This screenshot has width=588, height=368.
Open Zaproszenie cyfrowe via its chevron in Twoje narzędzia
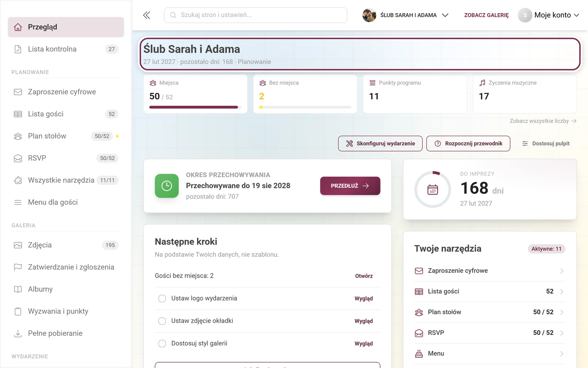tap(562, 271)
